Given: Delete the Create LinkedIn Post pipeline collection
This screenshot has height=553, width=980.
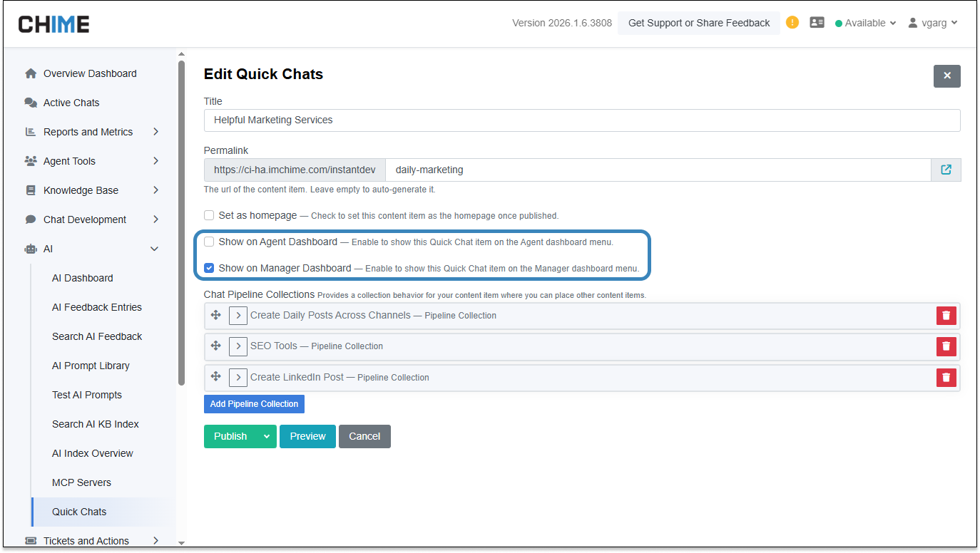Looking at the screenshot, I should pyautogui.click(x=946, y=378).
